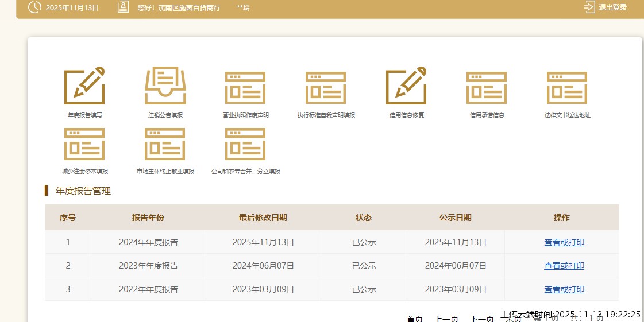Go to 下一页 next page
This screenshot has height=322, width=644.
(481, 319)
